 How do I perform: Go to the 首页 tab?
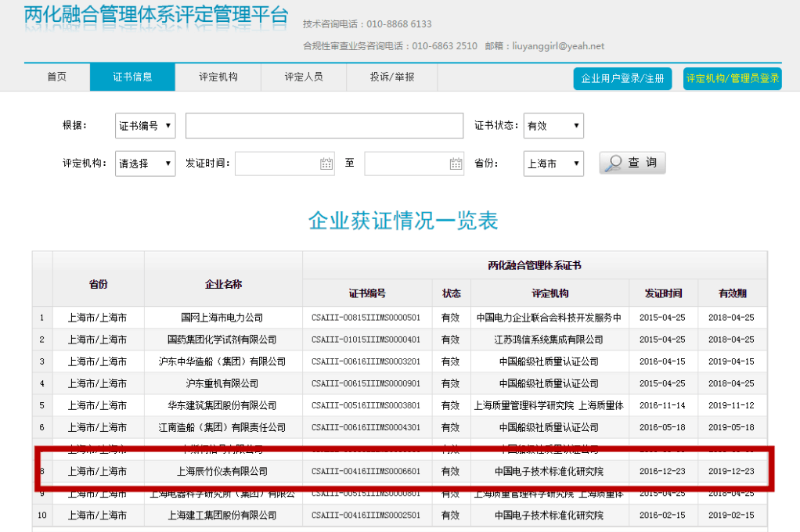click(x=57, y=77)
